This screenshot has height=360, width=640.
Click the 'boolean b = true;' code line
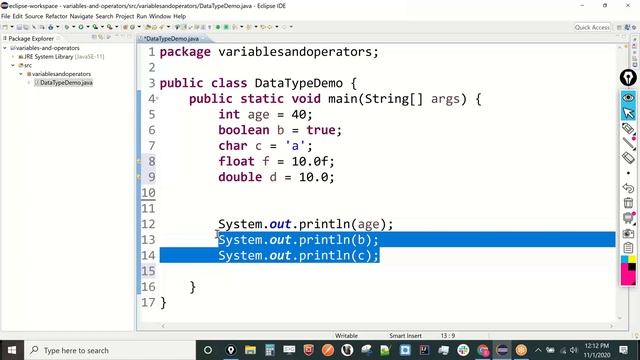[280, 130]
